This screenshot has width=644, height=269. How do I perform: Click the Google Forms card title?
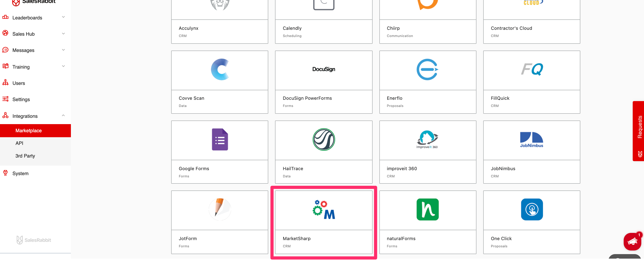pos(194,169)
